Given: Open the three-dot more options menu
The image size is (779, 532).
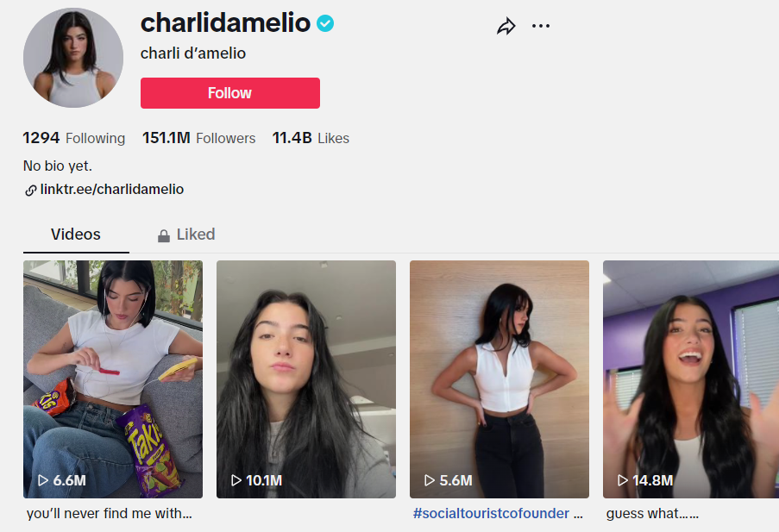Looking at the screenshot, I should [x=541, y=26].
